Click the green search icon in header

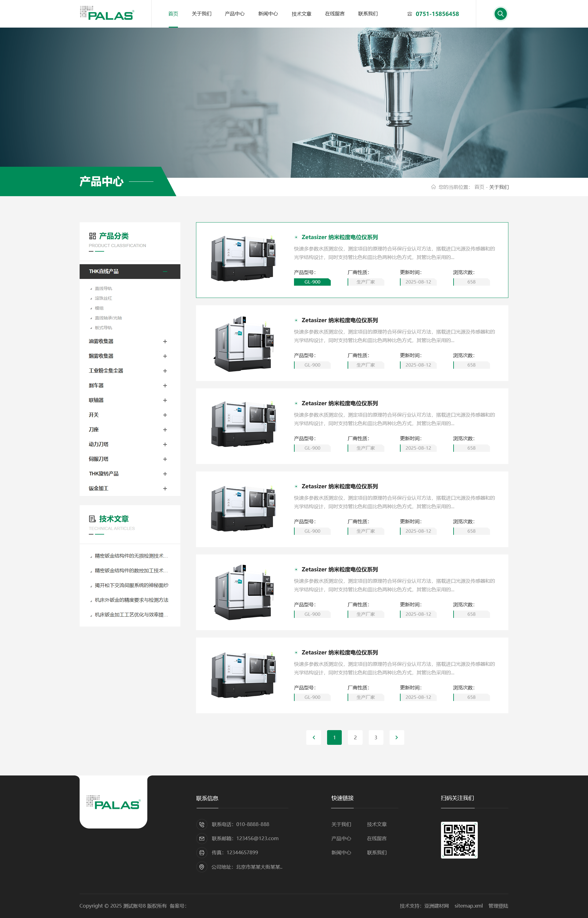(500, 14)
